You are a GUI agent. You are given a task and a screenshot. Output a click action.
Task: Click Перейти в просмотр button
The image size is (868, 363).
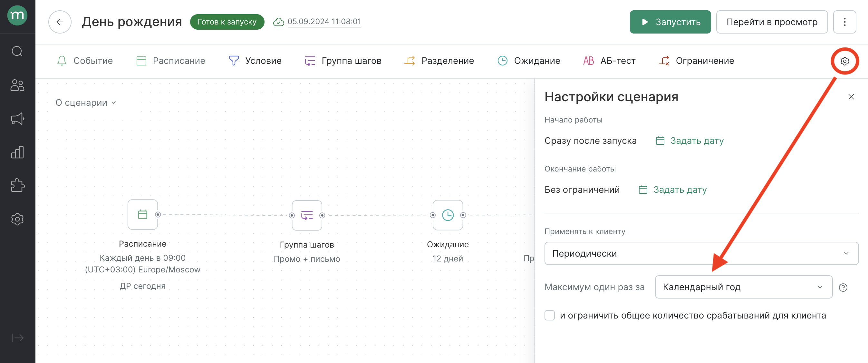click(x=772, y=22)
